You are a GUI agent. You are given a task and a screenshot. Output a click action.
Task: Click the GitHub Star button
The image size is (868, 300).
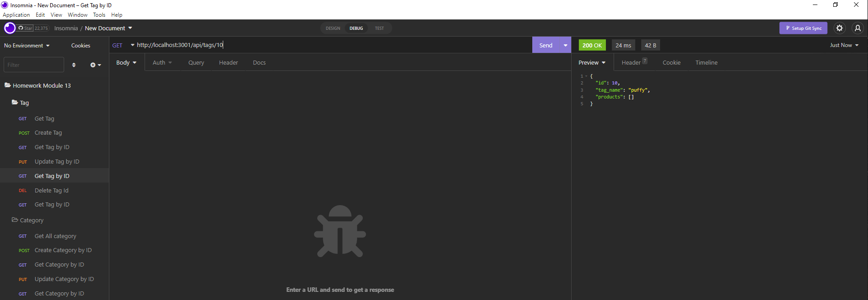tap(25, 28)
